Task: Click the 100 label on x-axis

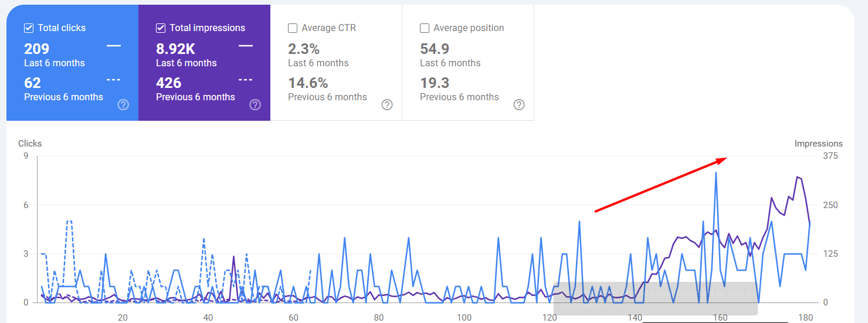Action: [x=464, y=318]
